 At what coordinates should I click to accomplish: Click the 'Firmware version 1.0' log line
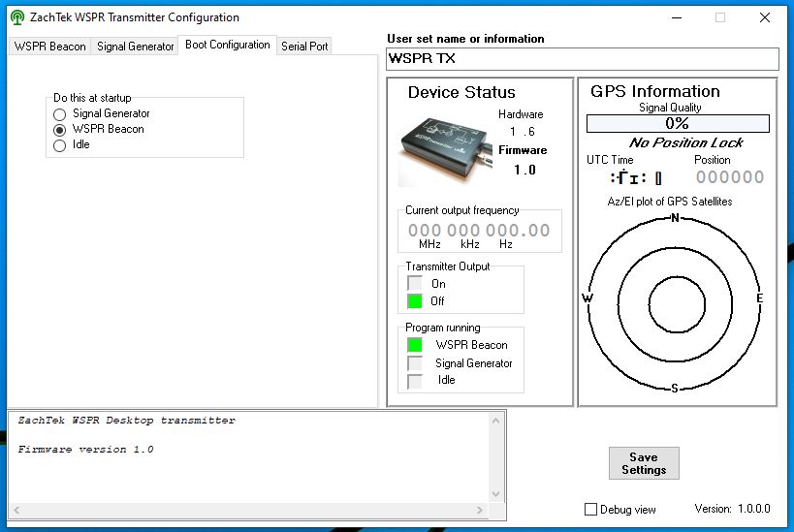(x=85, y=450)
